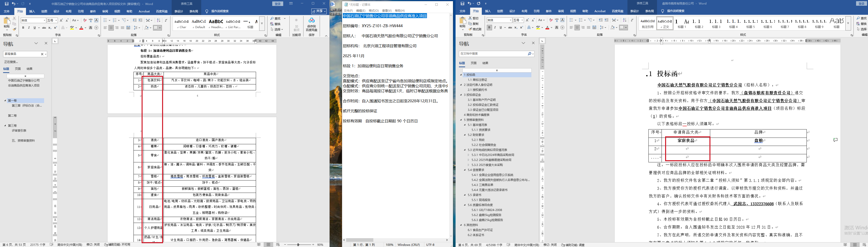Click Save to Baidu Netdisk in the left Word
The image size is (868, 247).
(x=311, y=25)
